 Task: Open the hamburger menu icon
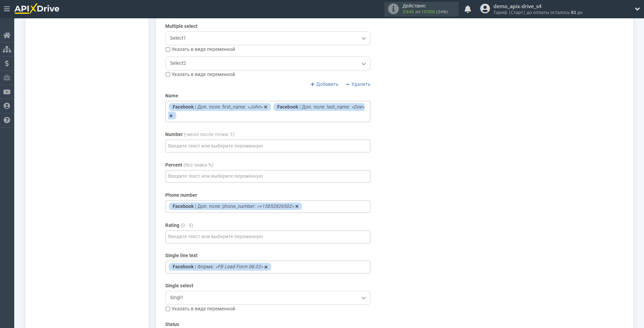click(x=7, y=9)
